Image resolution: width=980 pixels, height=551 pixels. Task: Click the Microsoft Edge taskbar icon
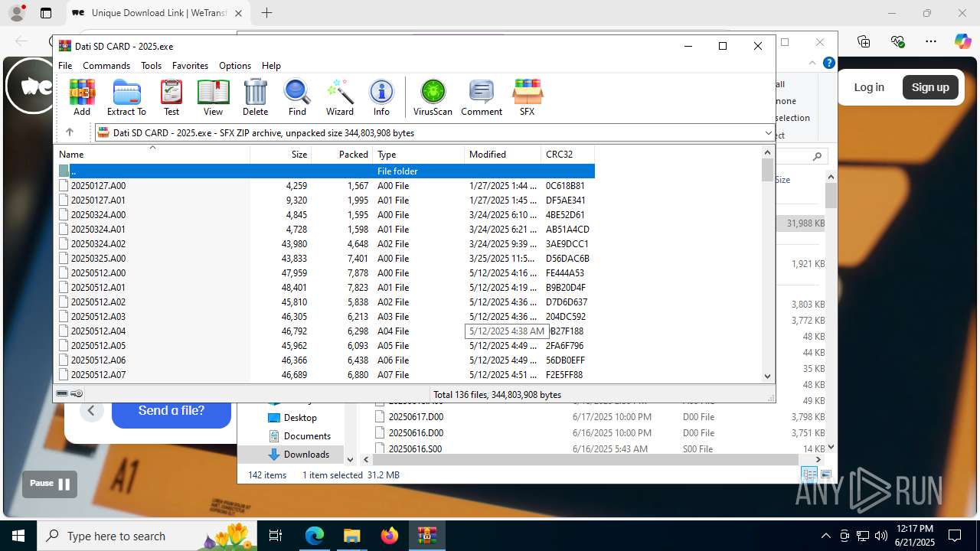click(315, 536)
